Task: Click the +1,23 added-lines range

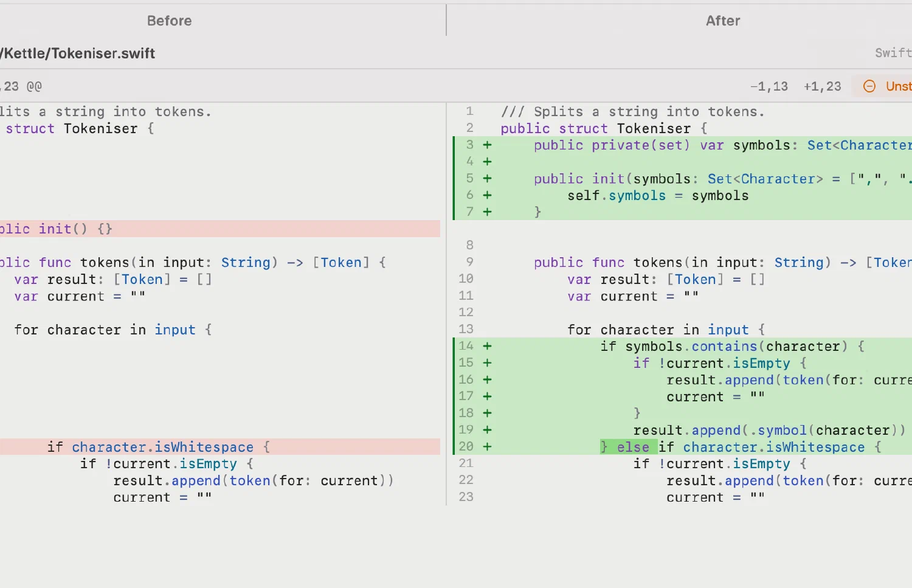Action: (x=822, y=86)
